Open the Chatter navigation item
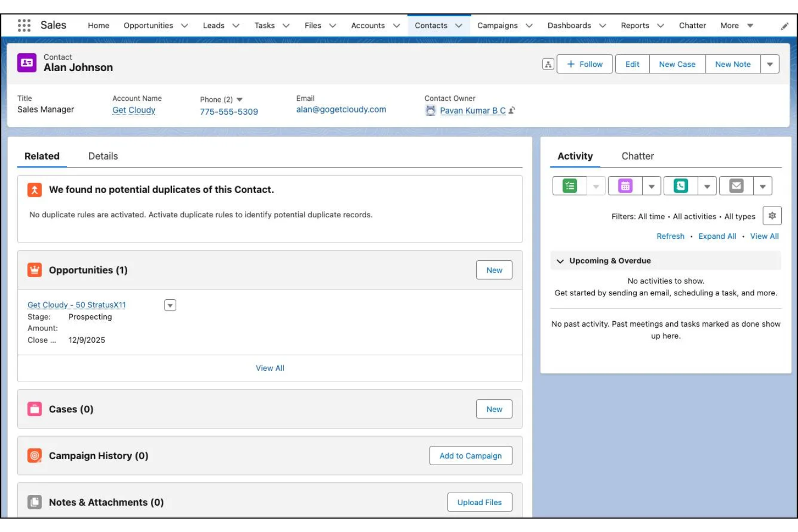Image resolution: width=798 pixels, height=532 pixels. coord(692,25)
